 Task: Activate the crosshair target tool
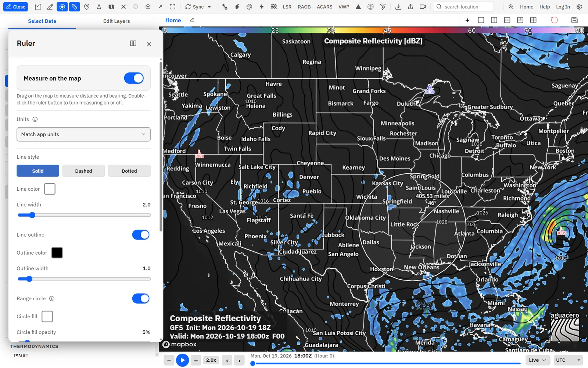point(62,7)
